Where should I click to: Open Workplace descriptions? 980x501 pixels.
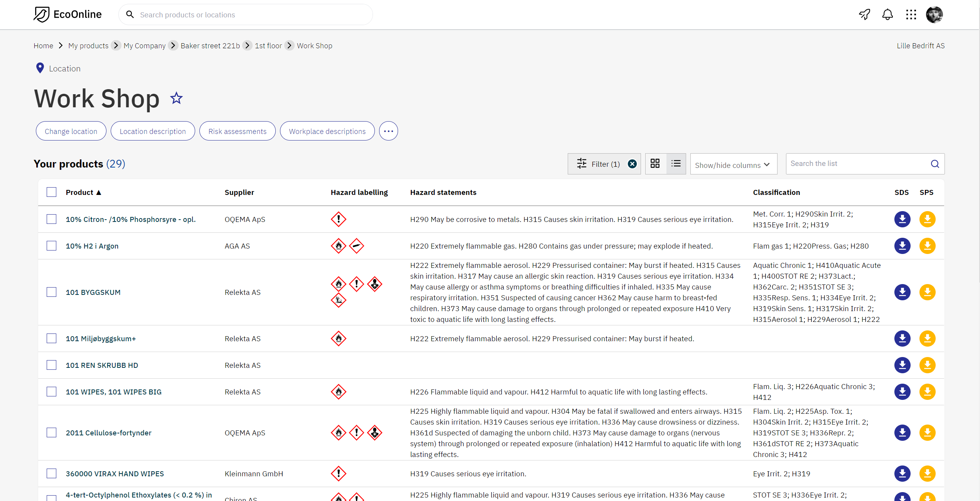click(x=327, y=131)
